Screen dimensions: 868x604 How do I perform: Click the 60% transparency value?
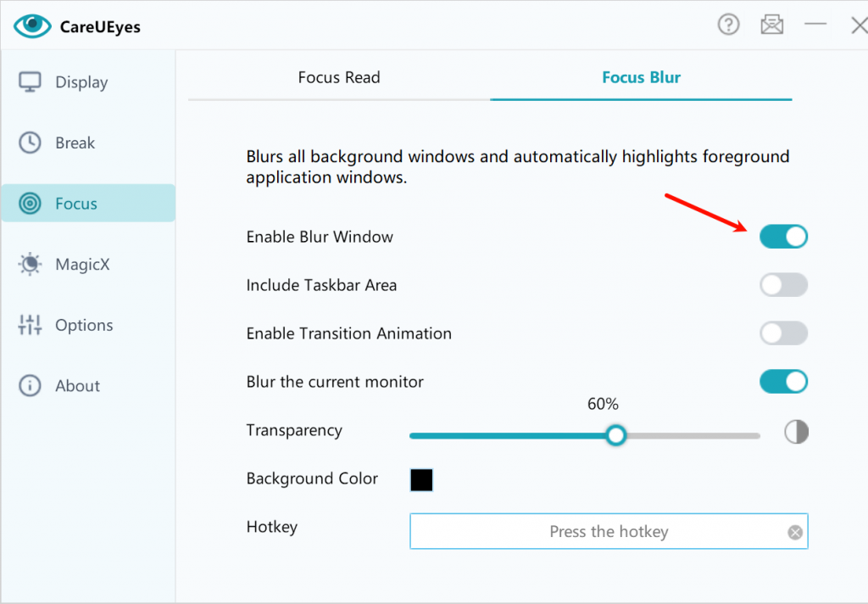point(603,404)
